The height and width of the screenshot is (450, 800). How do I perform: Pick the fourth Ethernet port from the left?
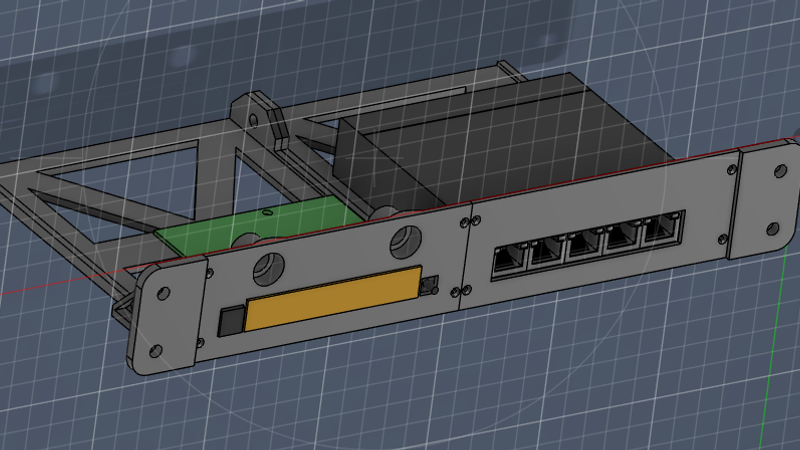tap(621, 240)
